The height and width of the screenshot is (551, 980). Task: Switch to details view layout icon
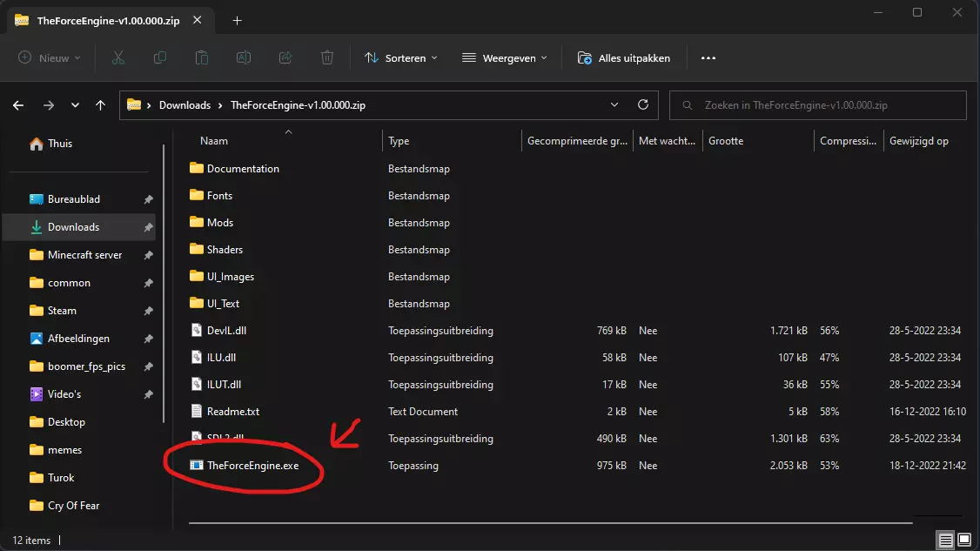945,540
